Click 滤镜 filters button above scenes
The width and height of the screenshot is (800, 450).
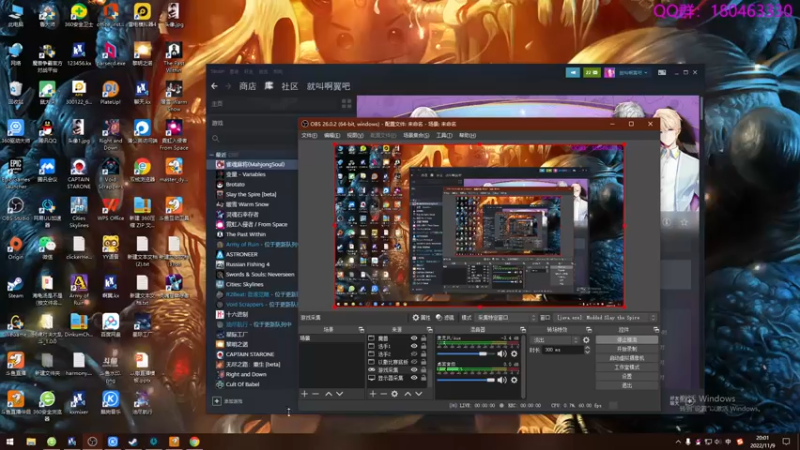pos(445,317)
